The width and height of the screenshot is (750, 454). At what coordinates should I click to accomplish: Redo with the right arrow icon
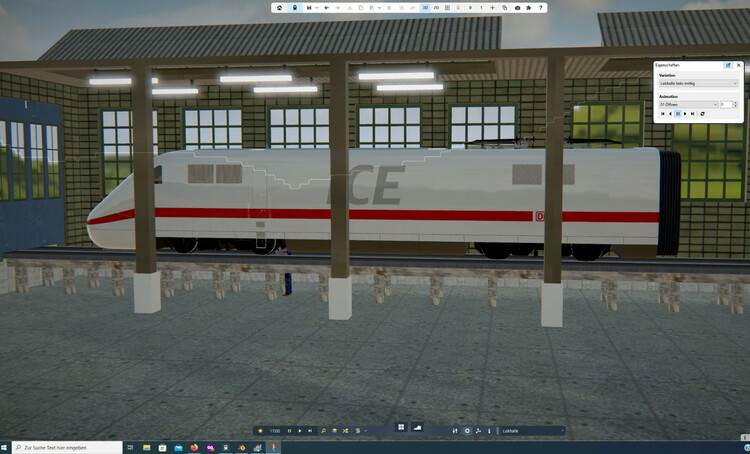pyautogui.click(x=337, y=8)
